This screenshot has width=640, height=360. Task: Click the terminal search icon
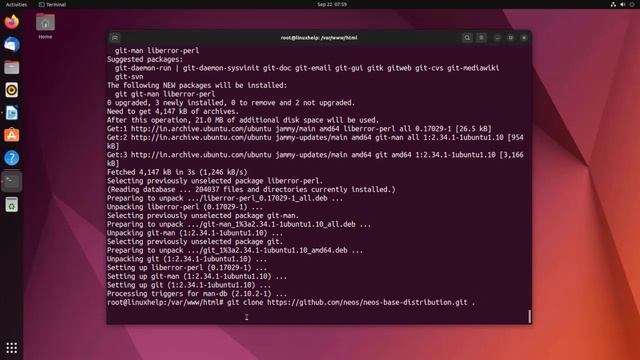(467, 38)
